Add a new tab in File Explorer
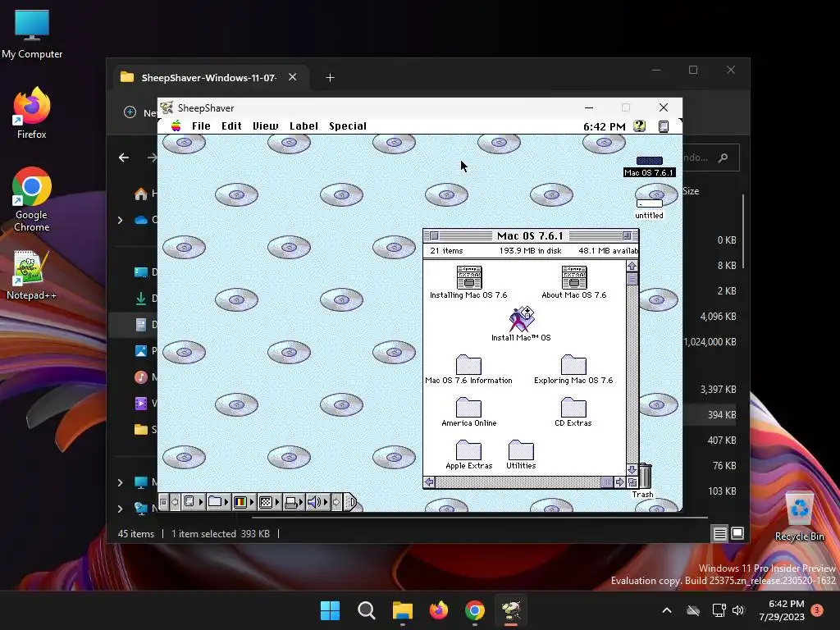Screen dimensions: 840x630 tap(330, 78)
